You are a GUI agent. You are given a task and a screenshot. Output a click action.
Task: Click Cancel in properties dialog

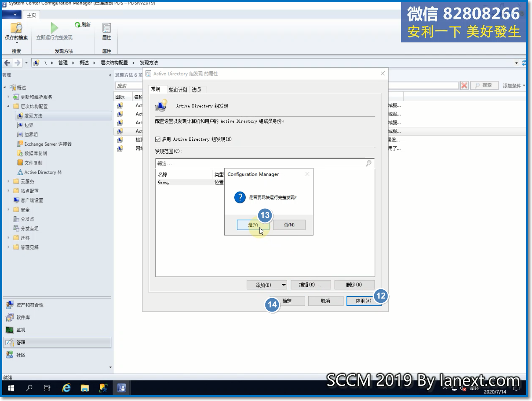(325, 301)
